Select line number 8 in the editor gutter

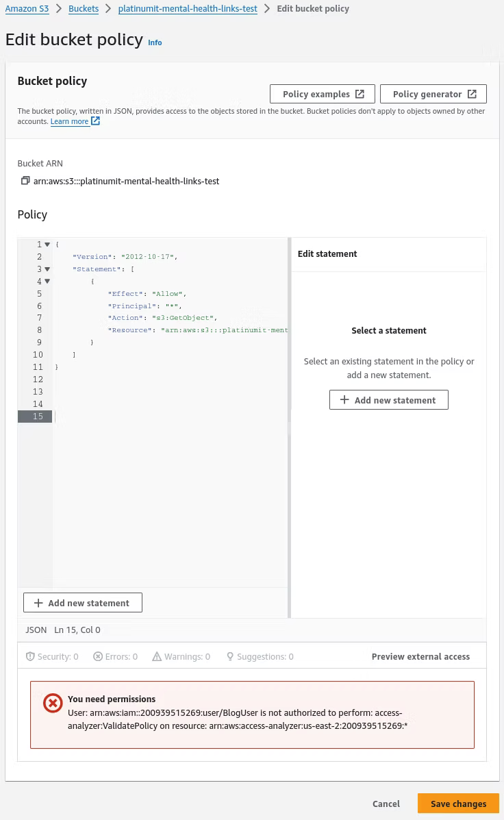(x=39, y=330)
